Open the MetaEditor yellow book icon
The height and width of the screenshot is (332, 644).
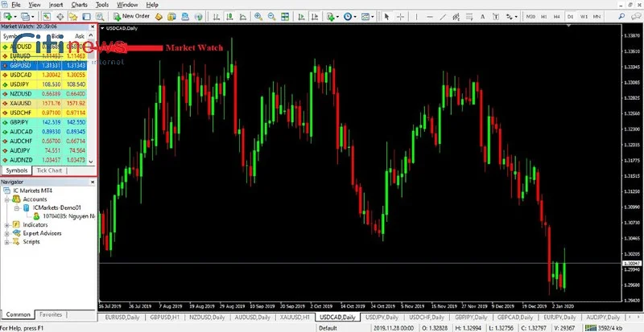[x=159, y=16]
